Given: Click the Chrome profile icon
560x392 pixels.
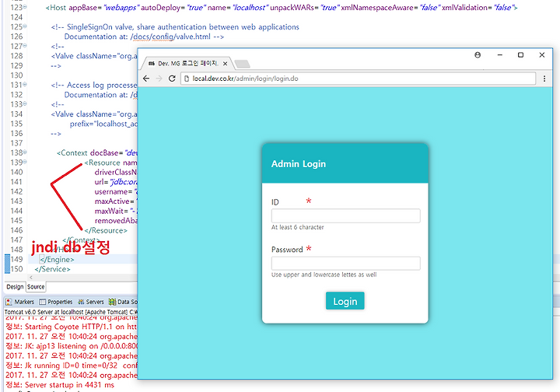Looking at the screenshot, I should point(478,55).
